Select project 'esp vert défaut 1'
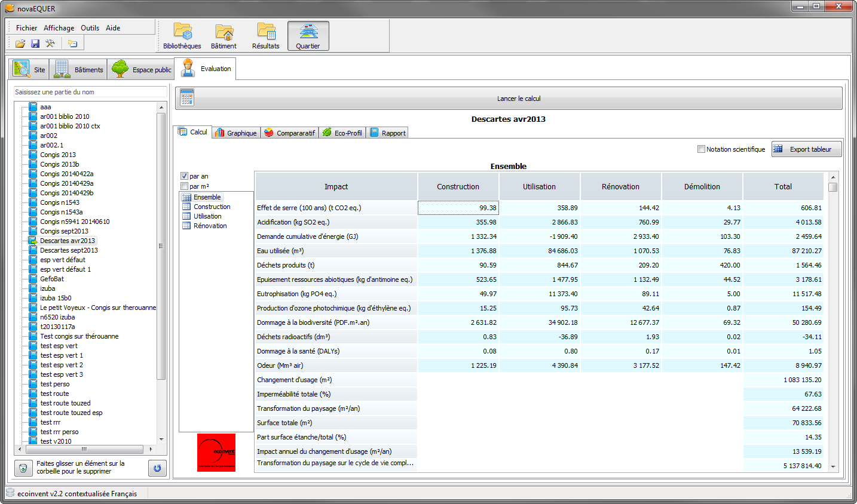 pos(66,269)
